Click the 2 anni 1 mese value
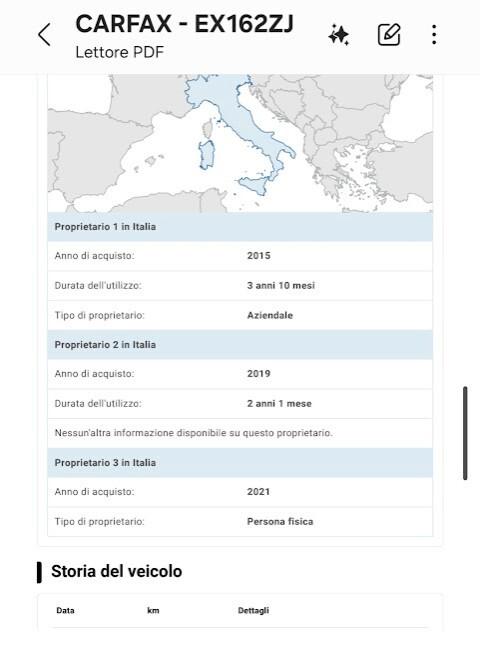This screenshot has width=480, height=645. coord(279,404)
